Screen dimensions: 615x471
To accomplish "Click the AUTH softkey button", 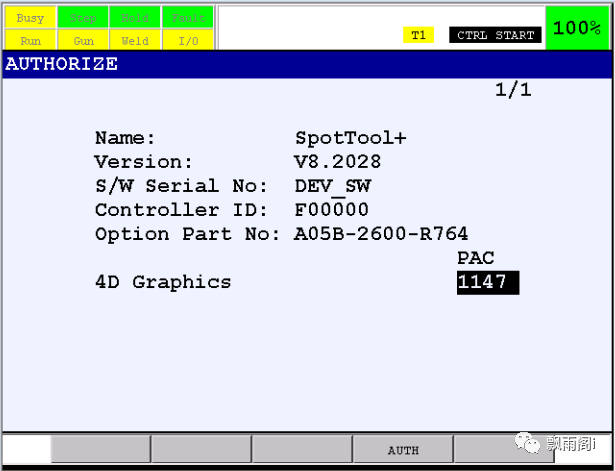I will (403, 449).
